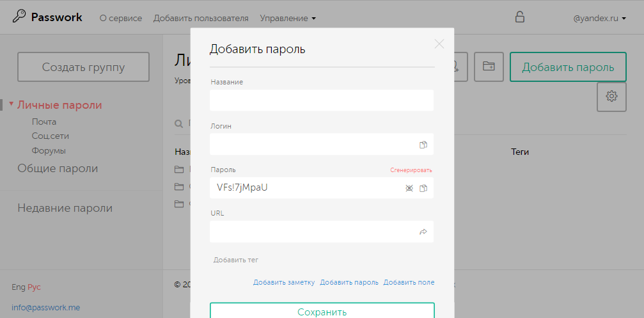Focus the Логин input field

tap(322, 144)
